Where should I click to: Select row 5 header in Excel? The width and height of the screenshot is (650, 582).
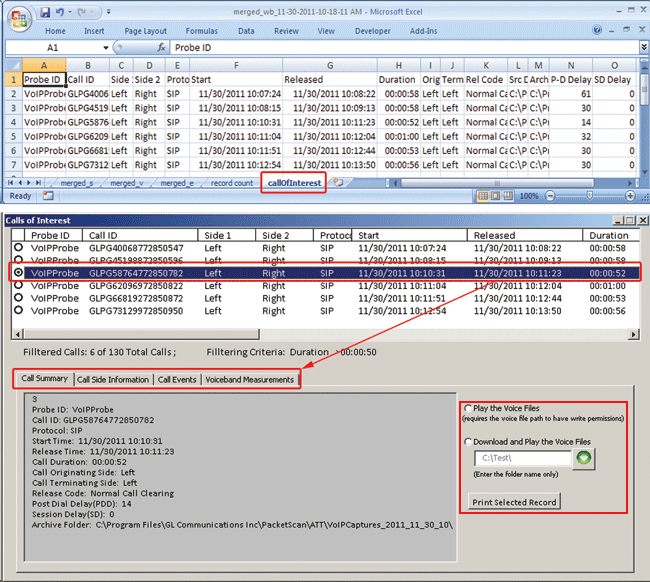coord(13,136)
